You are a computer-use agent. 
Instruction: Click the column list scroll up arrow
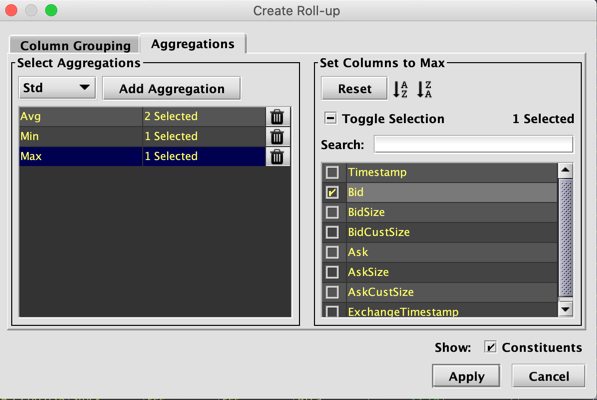[565, 170]
